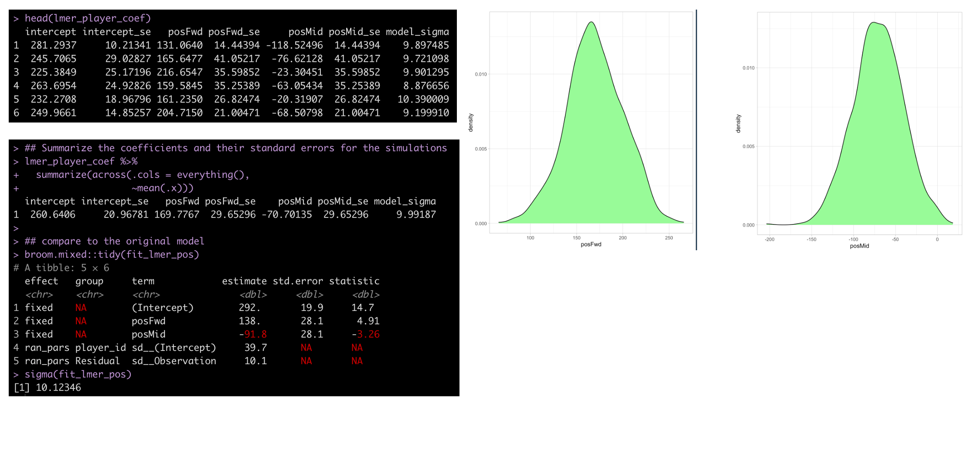Viewport: 980px width, 456px height.
Task: Select mean intercept value 260.6406
Action: 53,214
